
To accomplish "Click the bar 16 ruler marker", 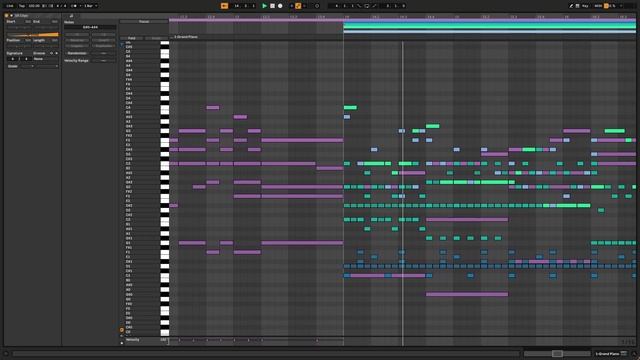I will (x=566, y=17).
